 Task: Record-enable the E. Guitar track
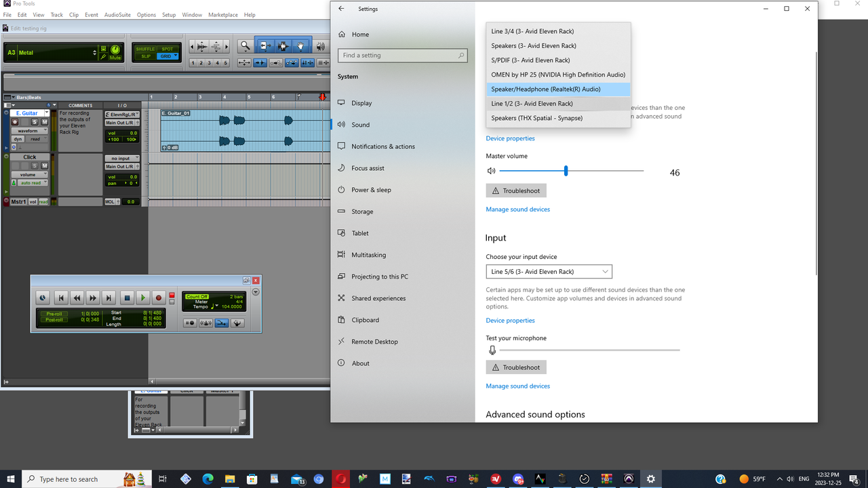click(15, 122)
